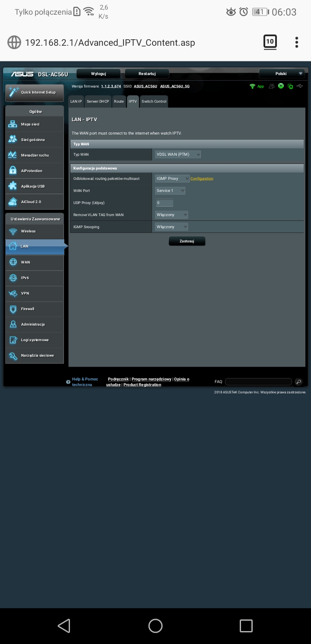Open browser tab counter showing 10
This screenshot has height=644, width=311.
pos(270,42)
